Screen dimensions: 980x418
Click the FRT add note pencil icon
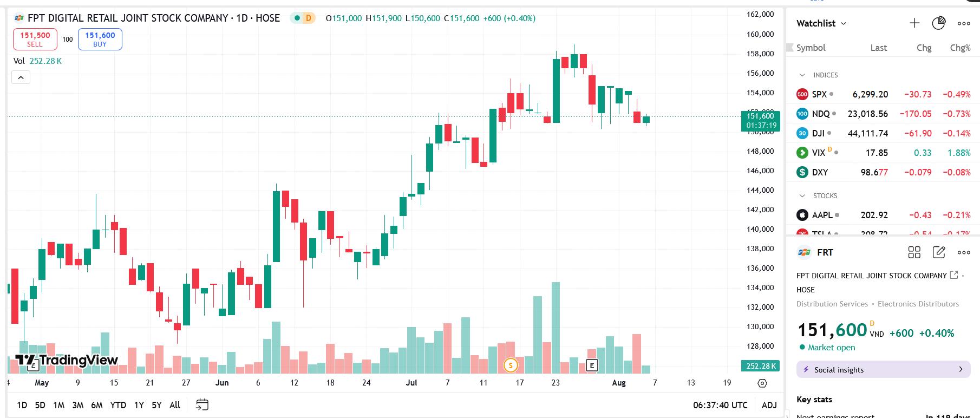tap(939, 252)
